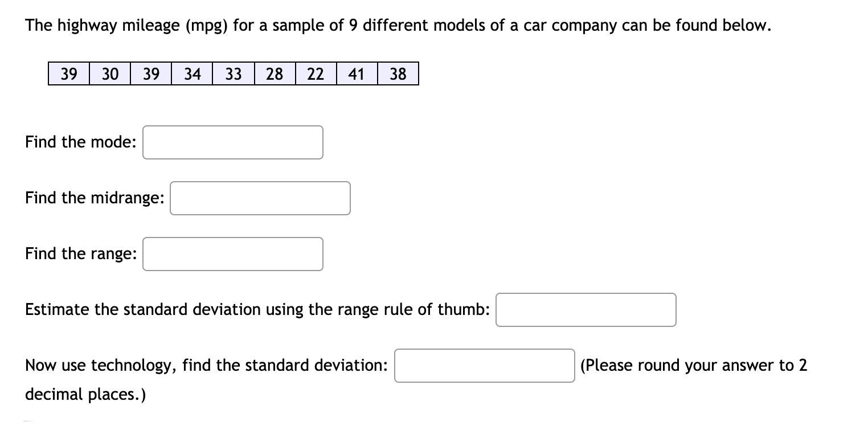
Task: Select the last table cell showing 38
Action: [x=397, y=73]
